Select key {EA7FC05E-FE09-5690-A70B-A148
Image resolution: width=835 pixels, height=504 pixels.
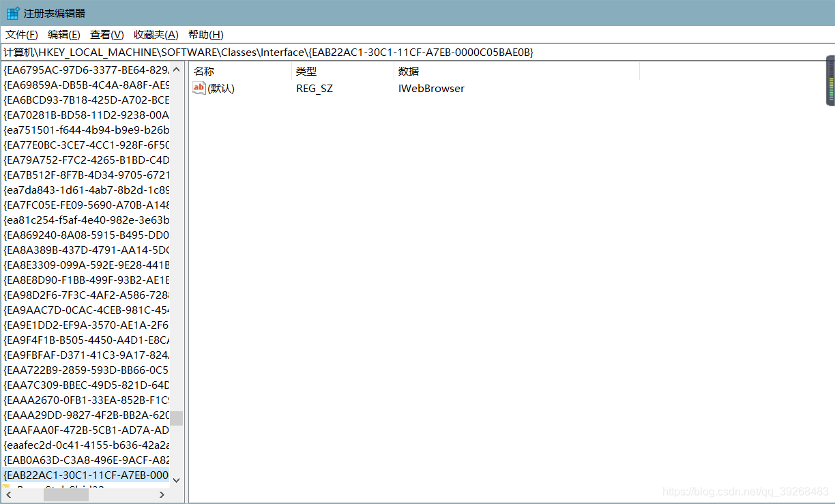pos(86,205)
